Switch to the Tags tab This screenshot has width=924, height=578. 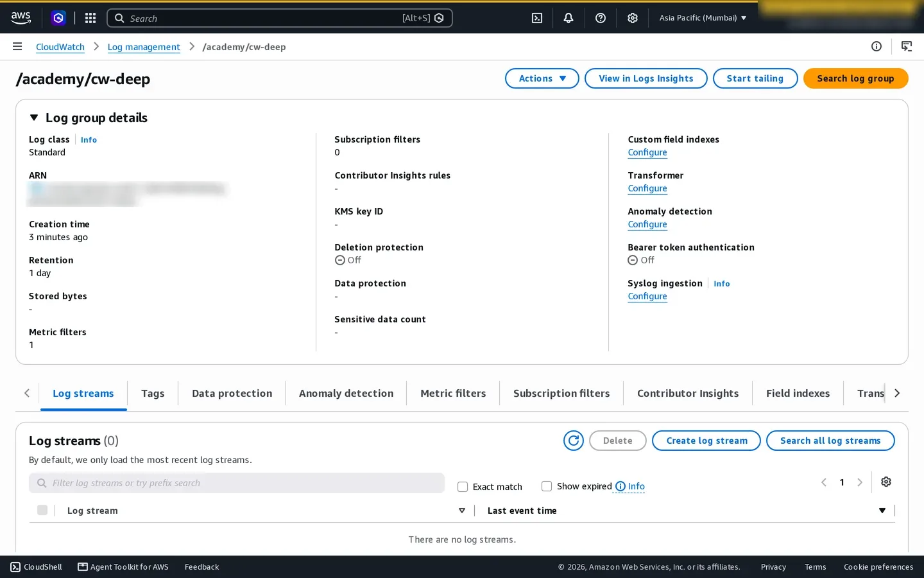point(153,393)
